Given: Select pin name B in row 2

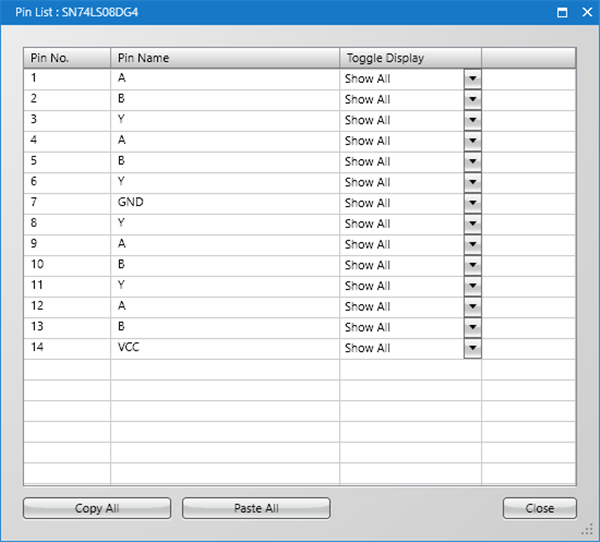Looking at the screenshot, I should (225, 100).
